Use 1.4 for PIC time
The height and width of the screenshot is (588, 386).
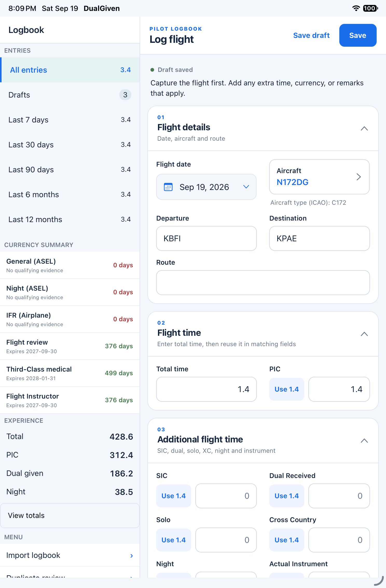(x=287, y=389)
